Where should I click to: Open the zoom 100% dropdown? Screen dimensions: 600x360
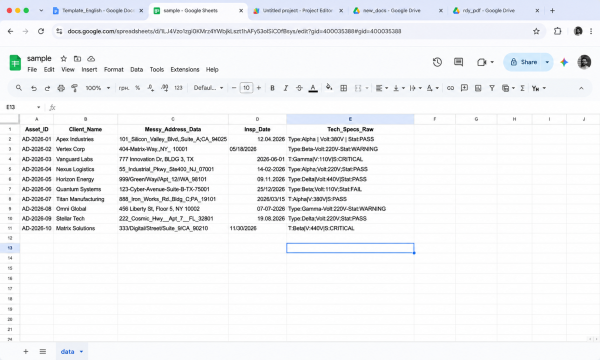coord(98,88)
